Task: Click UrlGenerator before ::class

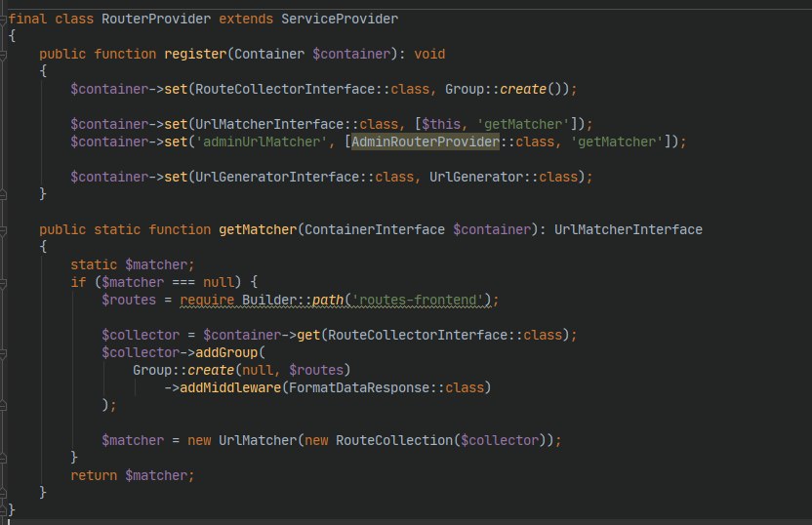Action: (x=476, y=177)
